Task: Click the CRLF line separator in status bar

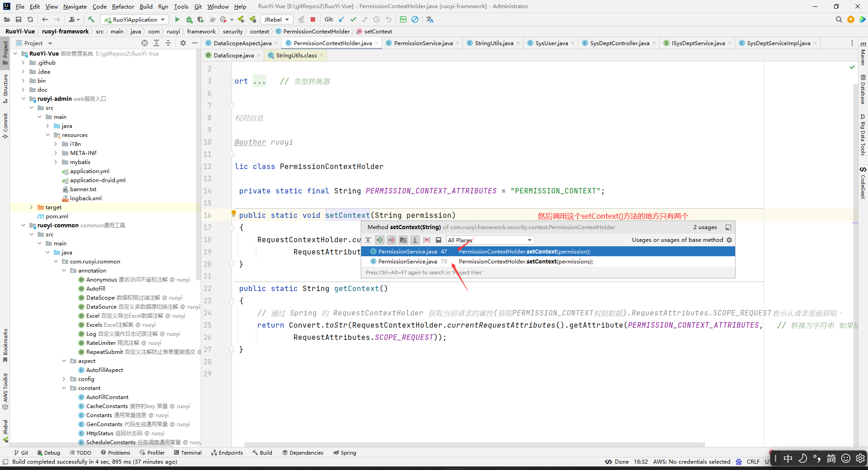Action: click(753, 461)
